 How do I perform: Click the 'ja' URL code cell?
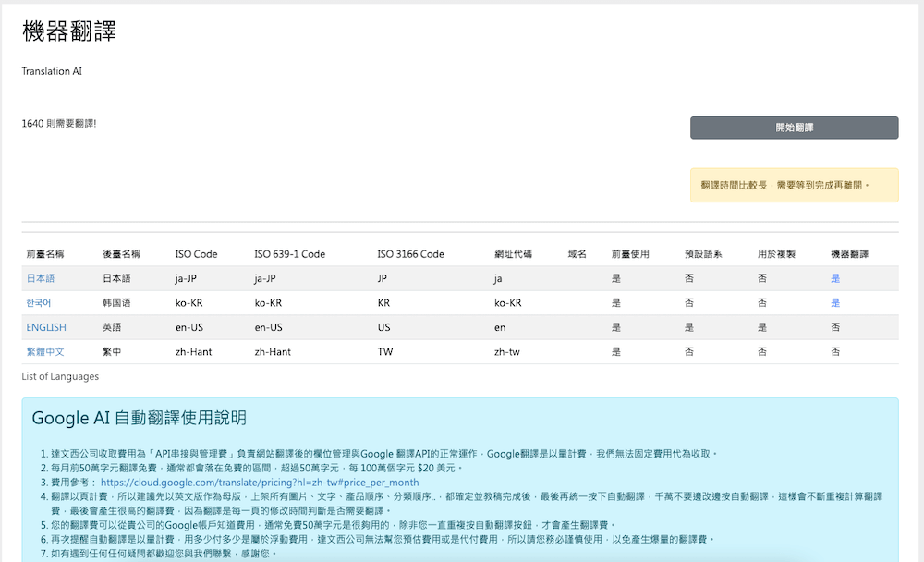click(498, 278)
